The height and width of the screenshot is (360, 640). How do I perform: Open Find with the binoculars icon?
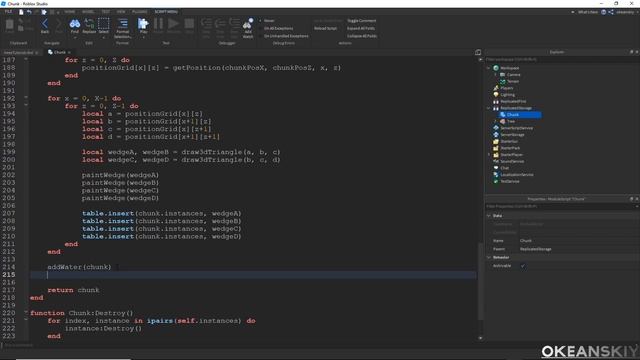pos(75,24)
